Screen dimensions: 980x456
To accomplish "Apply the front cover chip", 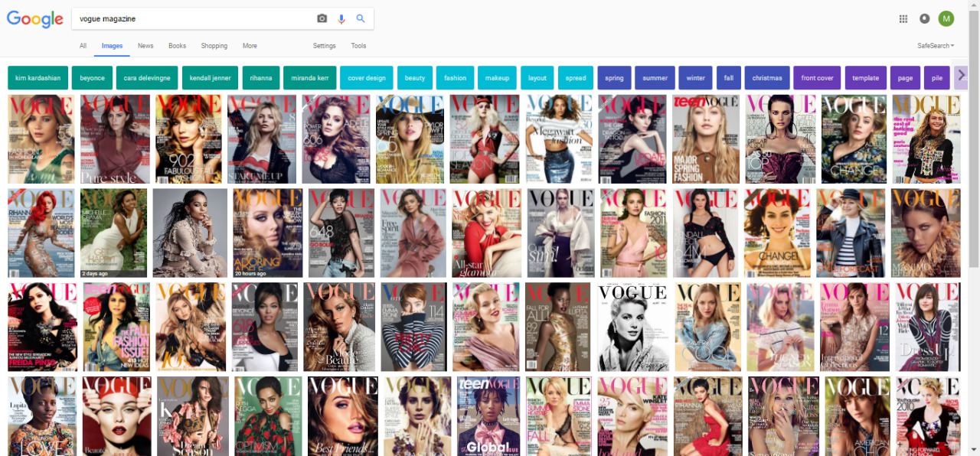I will (x=817, y=78).
